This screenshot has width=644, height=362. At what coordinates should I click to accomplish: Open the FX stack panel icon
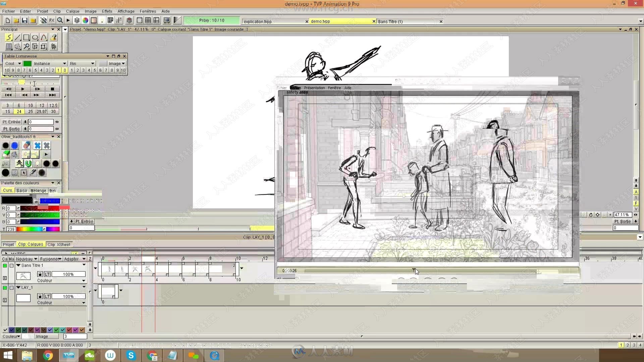tap(52, 20)
